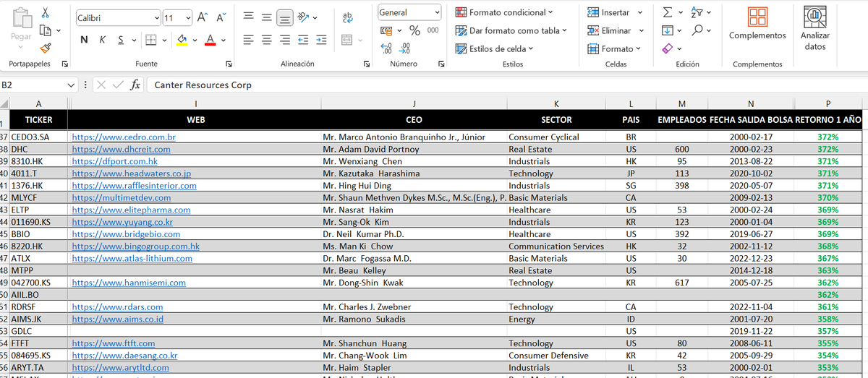Open the font size 11 dropdown
The image size is (868, 378).
pyautogui.click(x=188, y=17)
